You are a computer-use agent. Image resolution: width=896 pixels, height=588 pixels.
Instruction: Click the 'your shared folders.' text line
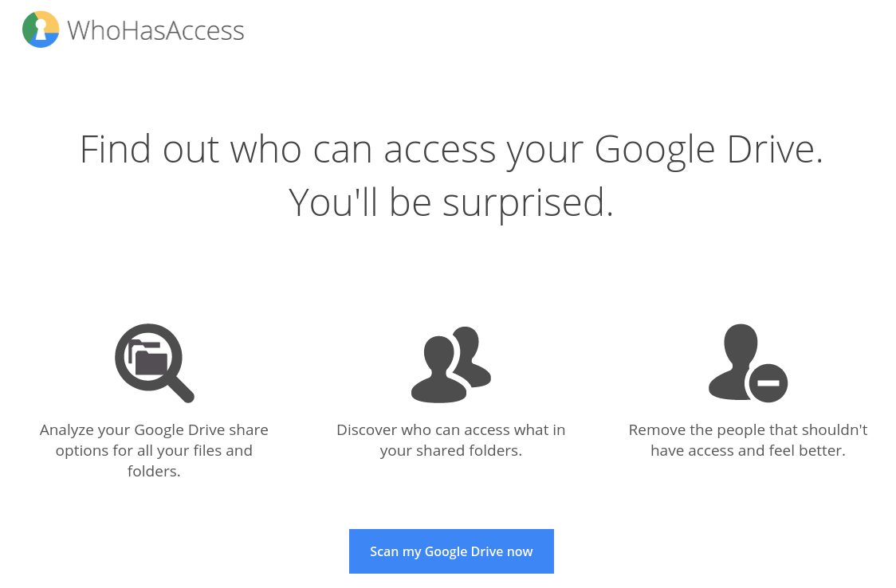pyautogui.click(x=451, y=451)
